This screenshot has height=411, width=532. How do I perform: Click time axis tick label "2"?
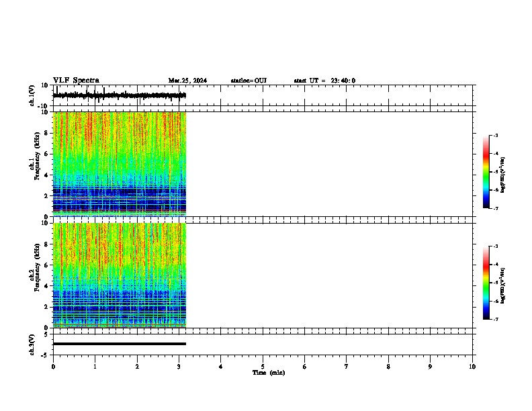coord(137,367)
